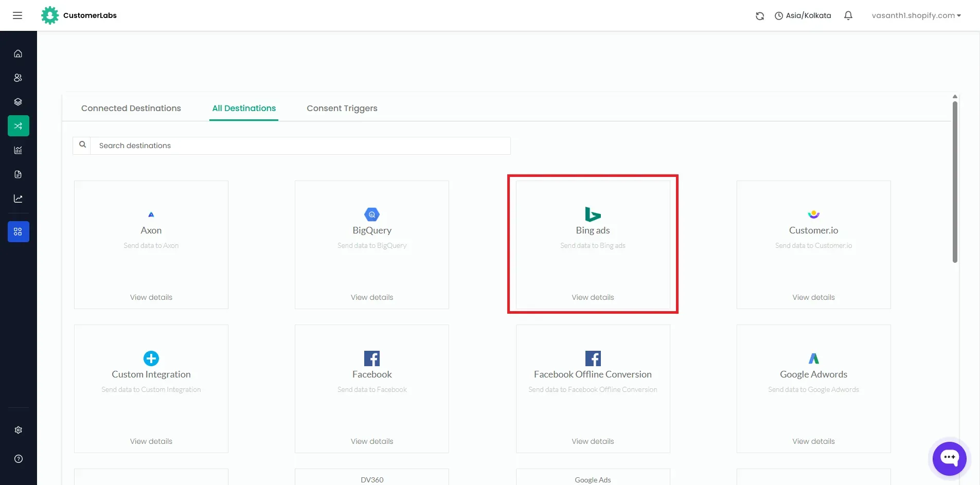
Task: View details for Facebook Offline Conversion
Action: (593, 441)
